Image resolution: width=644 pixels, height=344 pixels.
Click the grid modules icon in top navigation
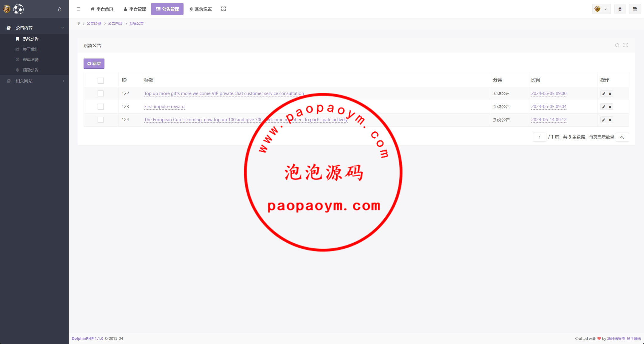(x=224, y=9)
